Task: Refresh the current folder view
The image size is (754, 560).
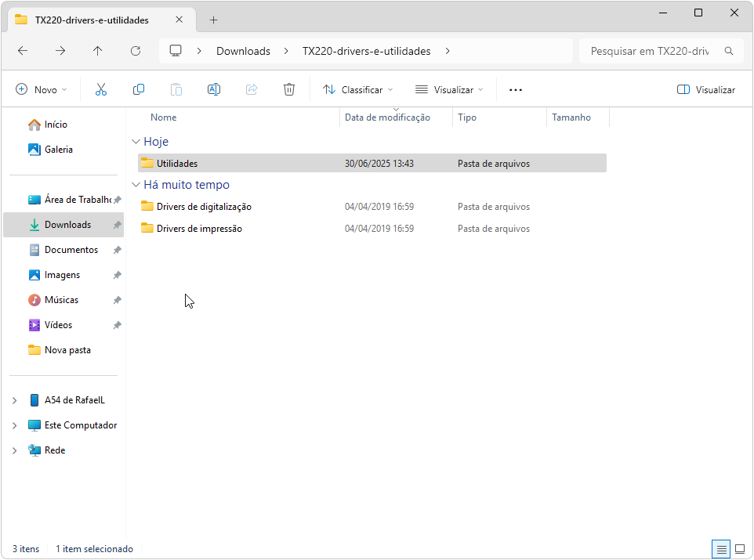Action: click(x=136, y=51)
